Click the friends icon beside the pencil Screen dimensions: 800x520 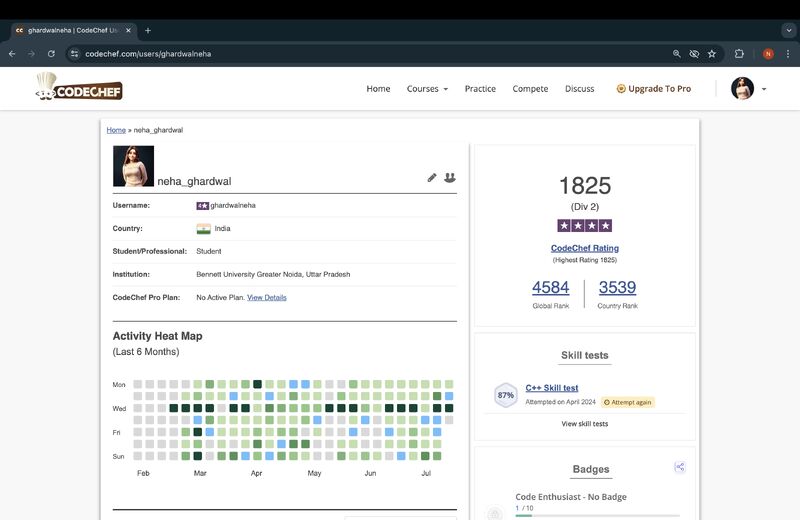click(450, 177)
